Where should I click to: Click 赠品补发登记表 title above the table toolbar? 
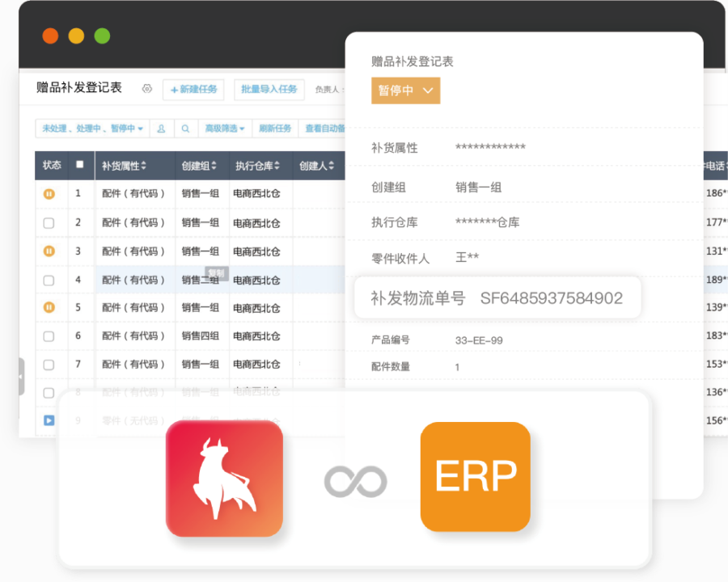79,88
